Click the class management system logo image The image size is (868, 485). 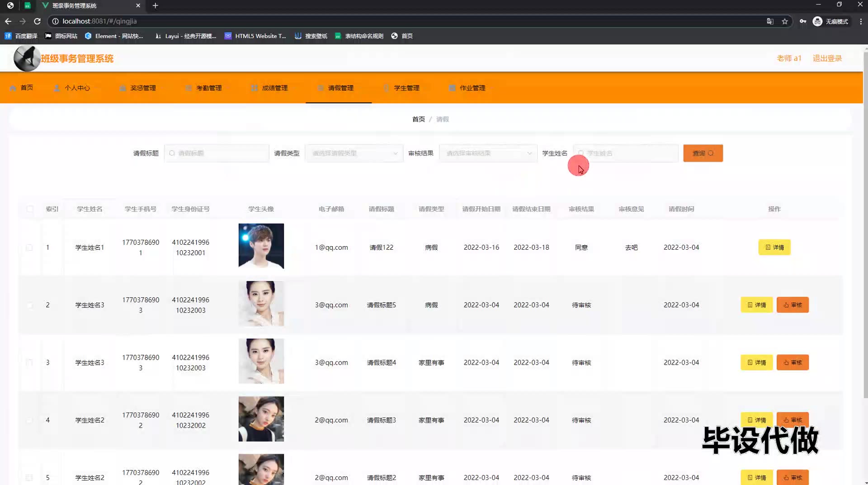(x=27, y=58)
